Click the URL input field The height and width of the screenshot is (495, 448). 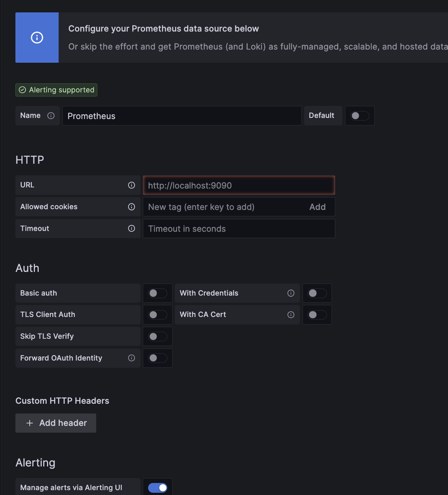239,185
